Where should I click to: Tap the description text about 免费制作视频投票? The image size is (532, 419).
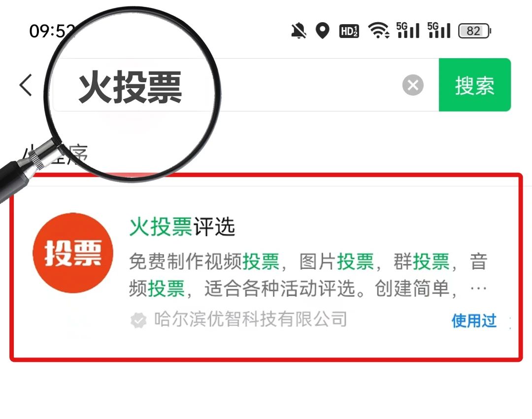pyautogui.click(x=308, y=275)
